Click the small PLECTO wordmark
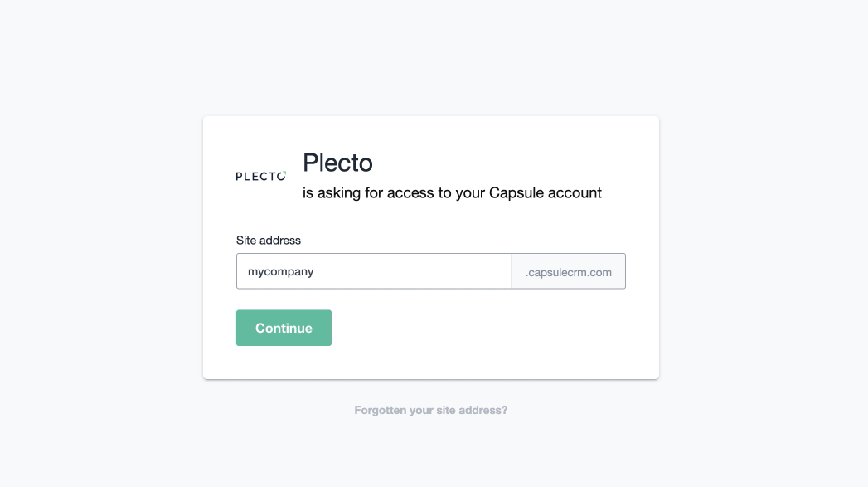 (261, 176)
